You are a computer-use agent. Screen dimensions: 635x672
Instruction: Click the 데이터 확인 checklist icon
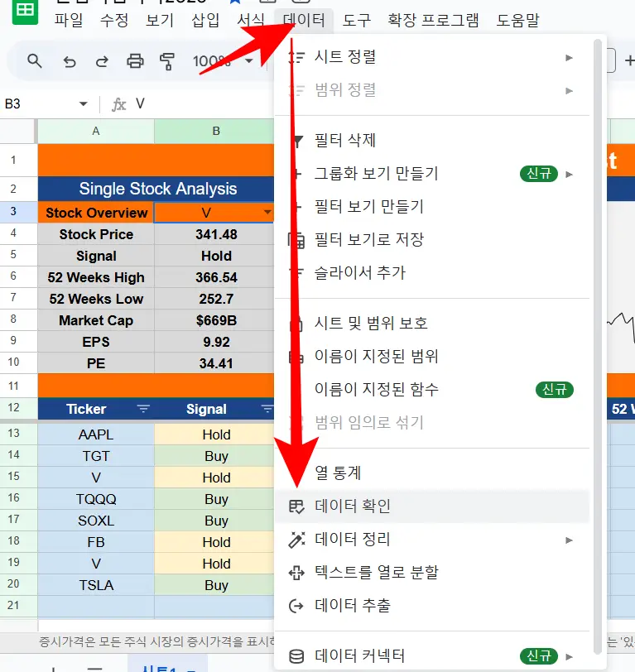click(296, 506)
